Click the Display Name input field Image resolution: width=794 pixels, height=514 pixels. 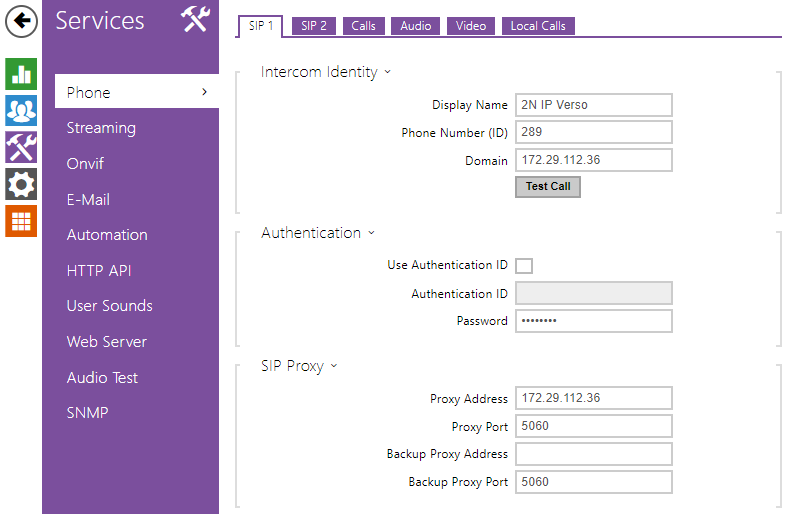(593, 105)
